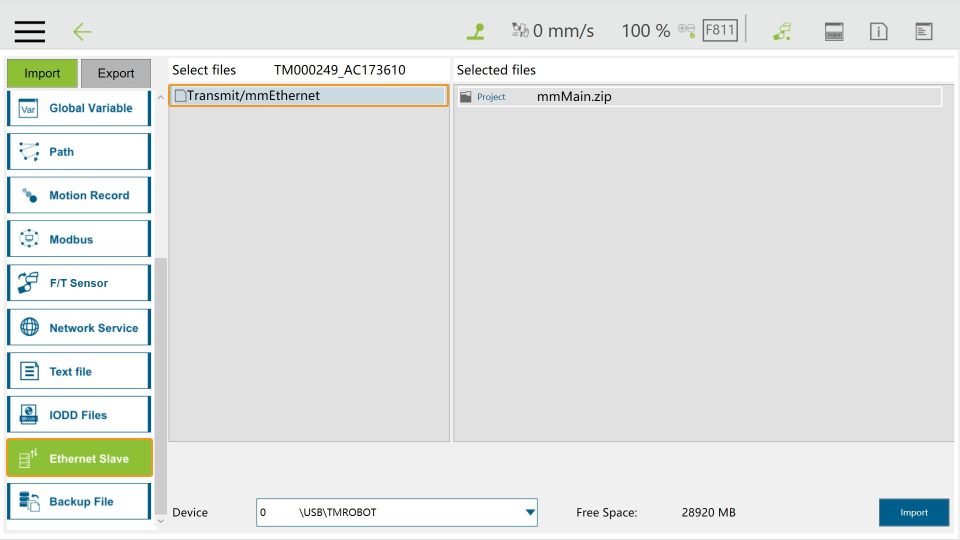Image resolution: width=960 pixels, height=540 pixels.
Task: Click the 28920 MB free space value
Action: [708, 512]
